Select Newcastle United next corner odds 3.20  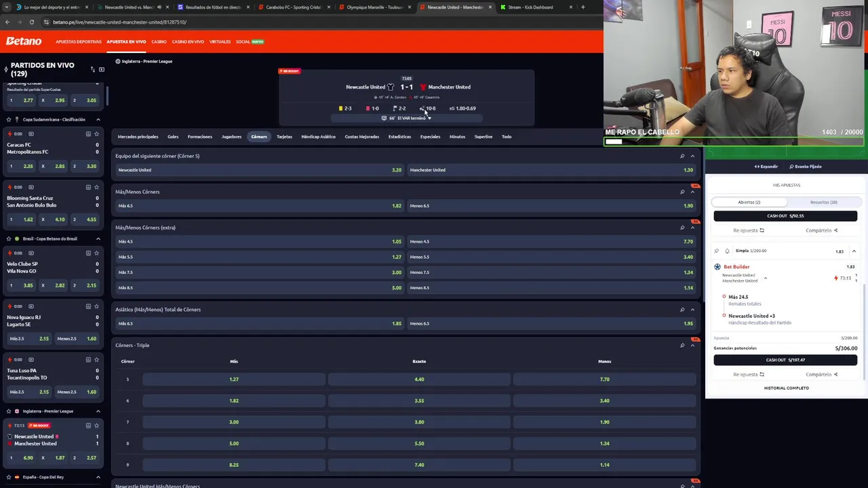[260, 170]
